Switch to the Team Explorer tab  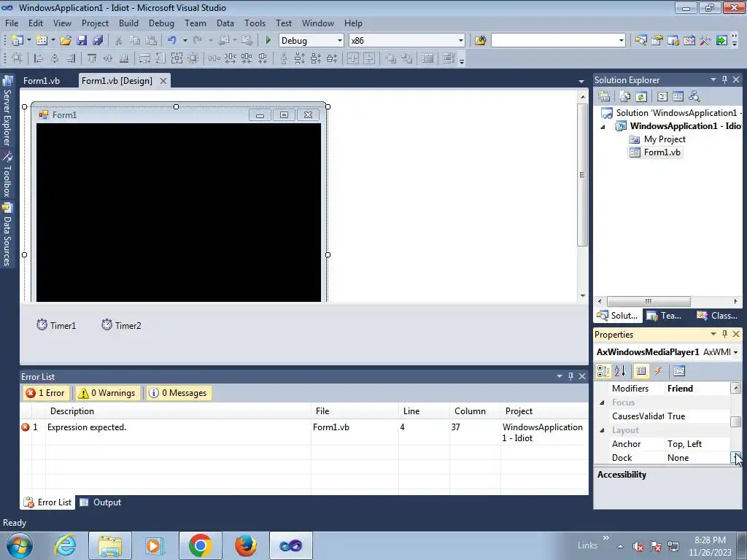tap(665, 315)
